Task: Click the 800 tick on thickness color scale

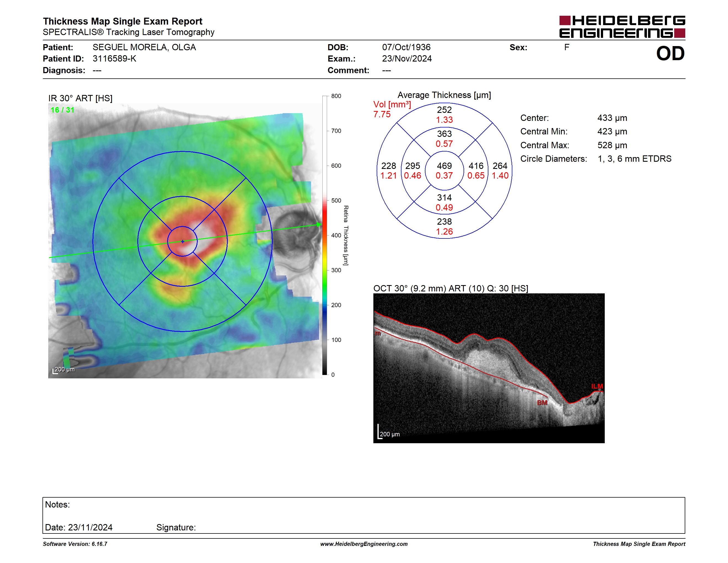Action: coord(336,96)
